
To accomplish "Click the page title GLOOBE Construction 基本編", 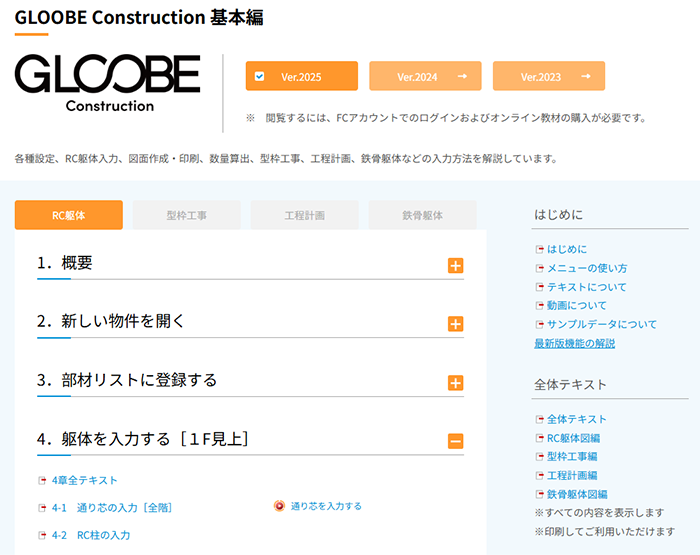I will tap(139, 17).
